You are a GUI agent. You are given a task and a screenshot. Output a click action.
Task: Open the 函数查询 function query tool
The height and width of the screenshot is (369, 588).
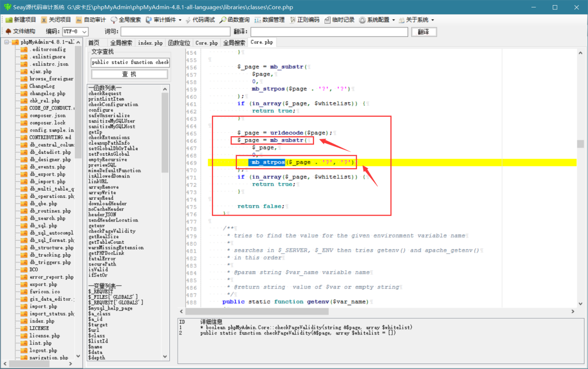click(235, 20)
